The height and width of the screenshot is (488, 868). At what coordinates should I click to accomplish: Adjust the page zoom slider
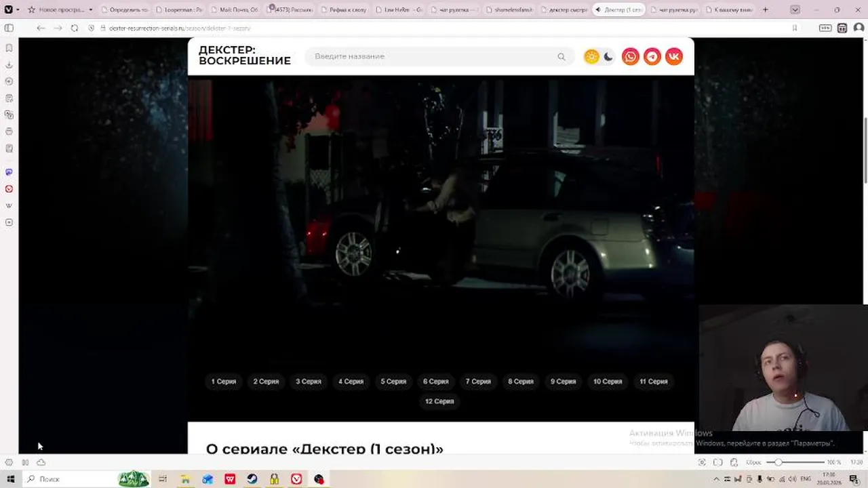[x=795, y=462]
